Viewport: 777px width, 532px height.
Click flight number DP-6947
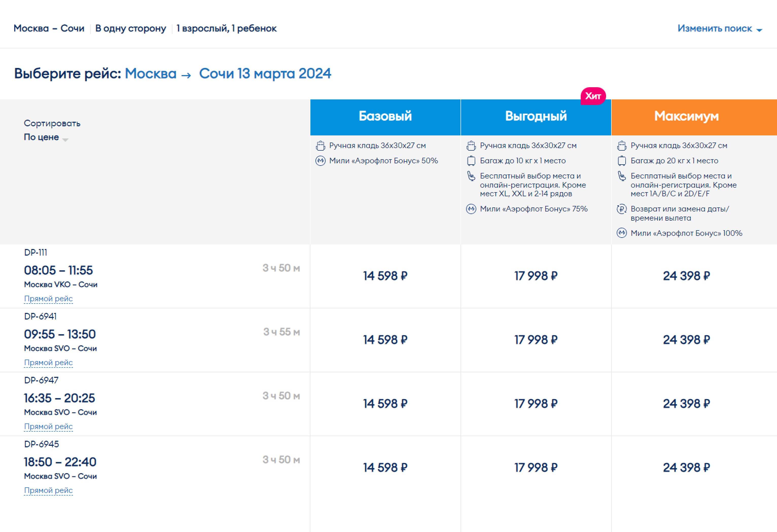click(41, 380)
